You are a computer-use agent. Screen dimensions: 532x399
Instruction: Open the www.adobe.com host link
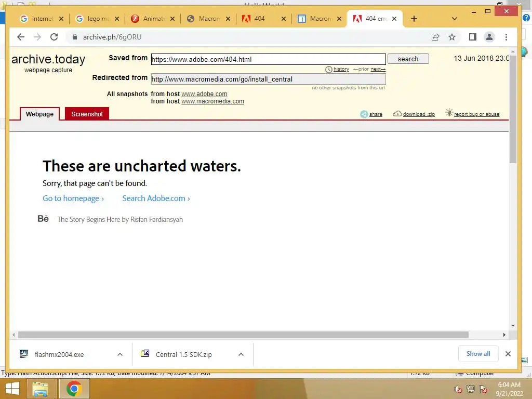point(204,94)
